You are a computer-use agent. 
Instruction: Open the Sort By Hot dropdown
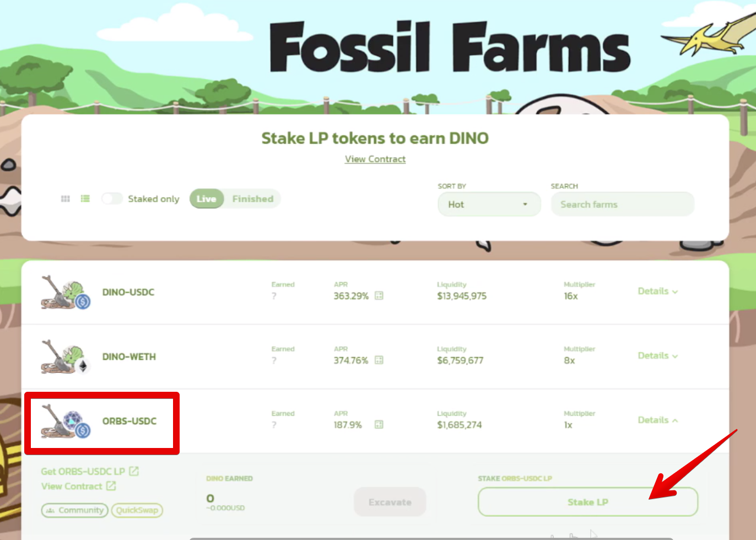coord(489,204)
